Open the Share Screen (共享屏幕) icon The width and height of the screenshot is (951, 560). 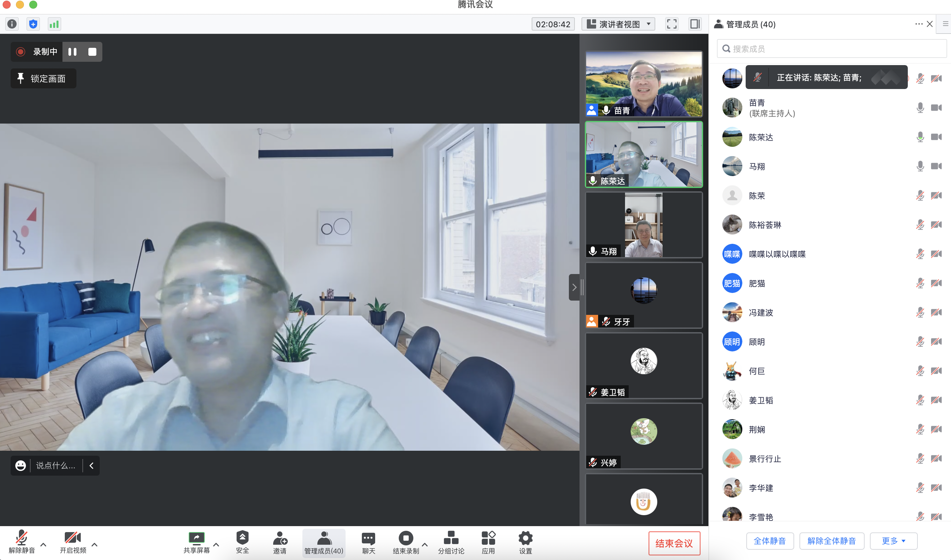(196, 538)
